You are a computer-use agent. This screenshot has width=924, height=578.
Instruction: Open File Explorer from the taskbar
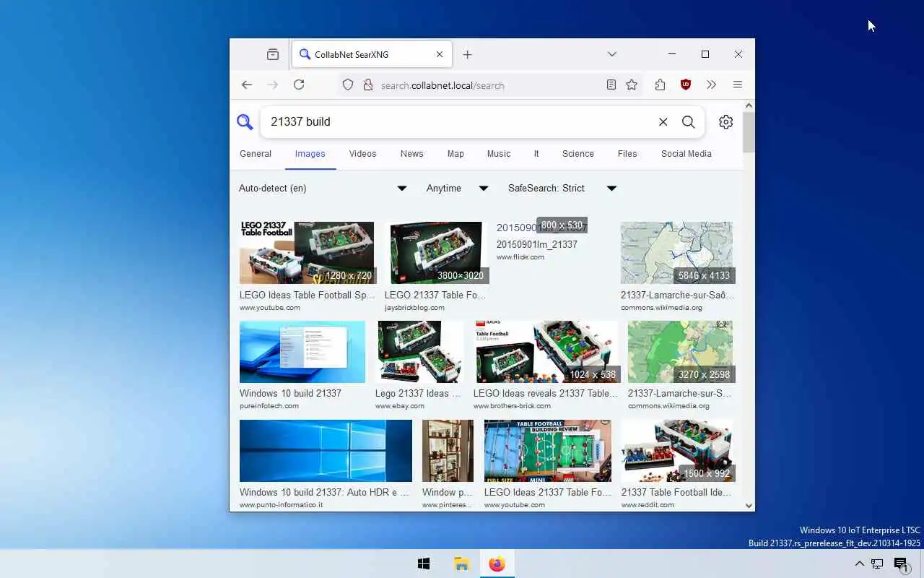click(461, 564)
